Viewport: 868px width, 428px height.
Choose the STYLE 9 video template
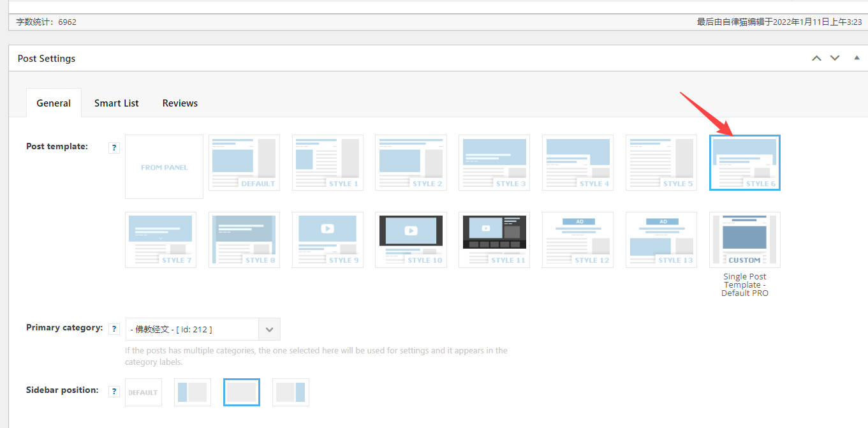tap(328, 240)
